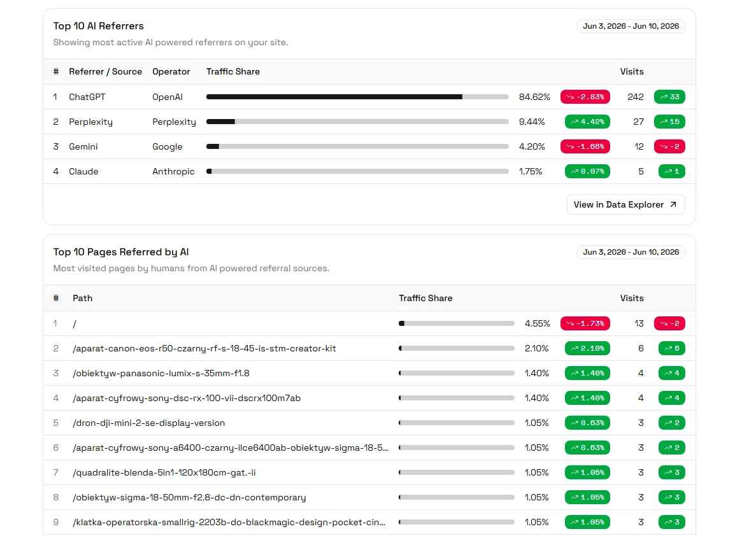Open /obiektyw-panasonic-lumix-s-35mm-f1.8 path
This screenshot has width=756, height=536.
[161, 374]
